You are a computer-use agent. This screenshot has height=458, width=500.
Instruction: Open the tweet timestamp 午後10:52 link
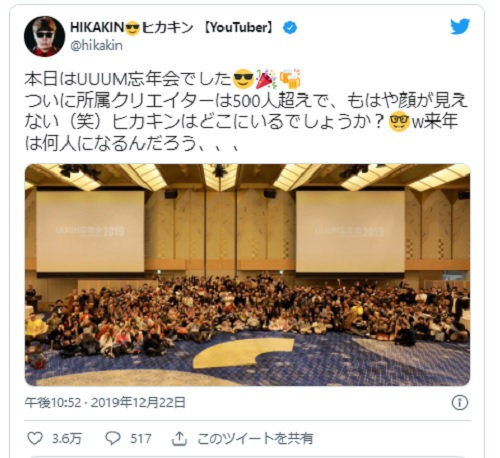(53, 403)
